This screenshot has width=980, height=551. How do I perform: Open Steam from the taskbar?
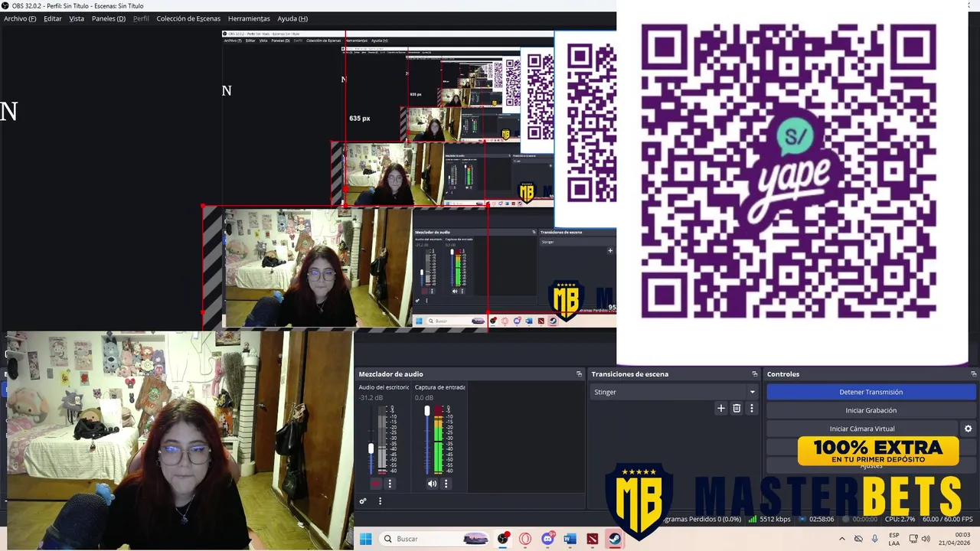click(x=615, y=539)
